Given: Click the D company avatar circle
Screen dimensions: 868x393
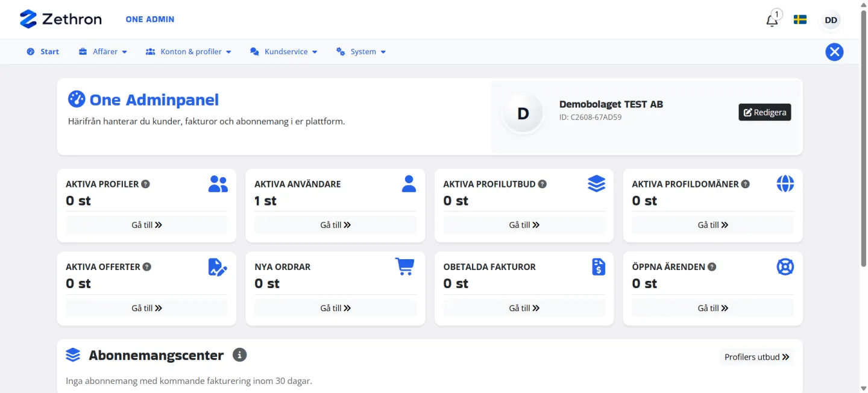Looking at the screenshot, I should point(523,113).
